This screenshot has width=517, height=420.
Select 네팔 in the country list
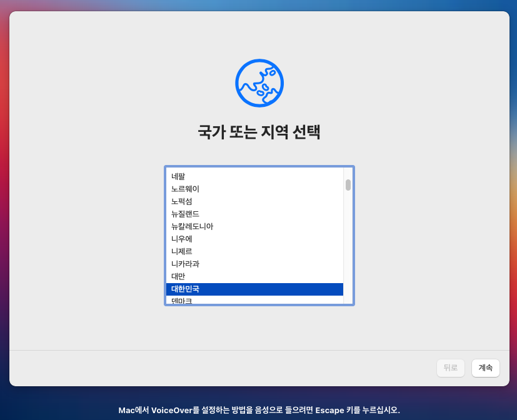254,177
